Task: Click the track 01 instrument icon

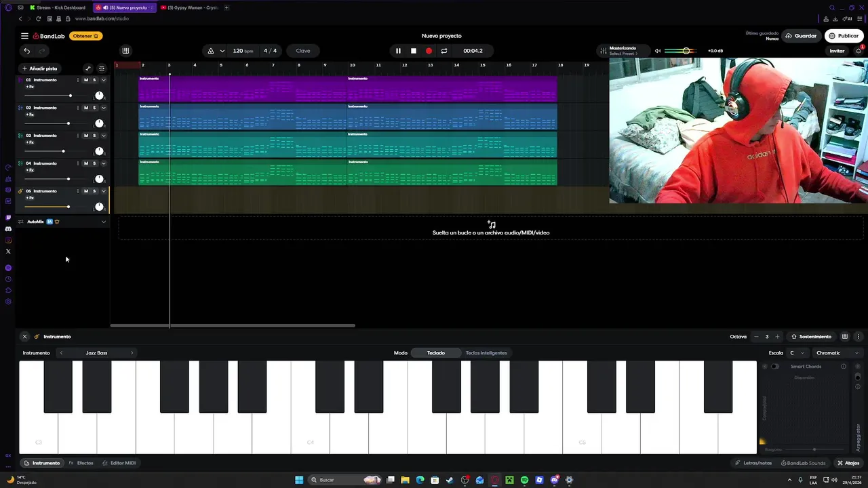Action: [20, 80]
